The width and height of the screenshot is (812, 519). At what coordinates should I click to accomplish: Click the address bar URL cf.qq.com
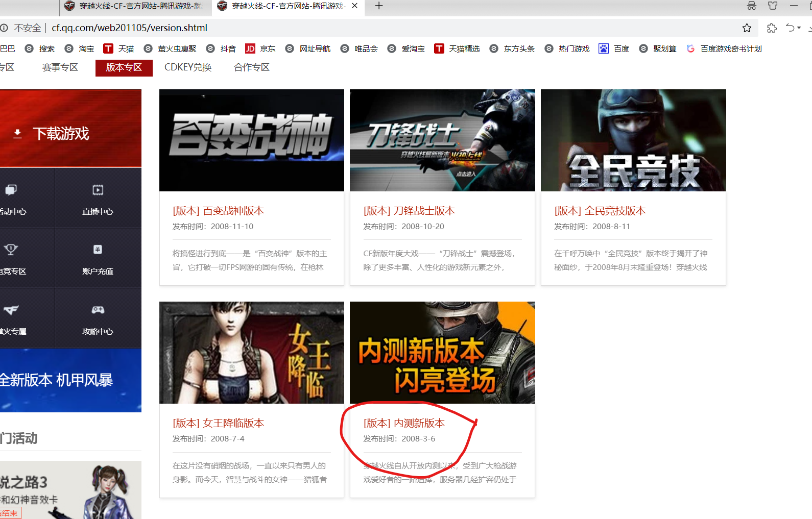(129, 28)
